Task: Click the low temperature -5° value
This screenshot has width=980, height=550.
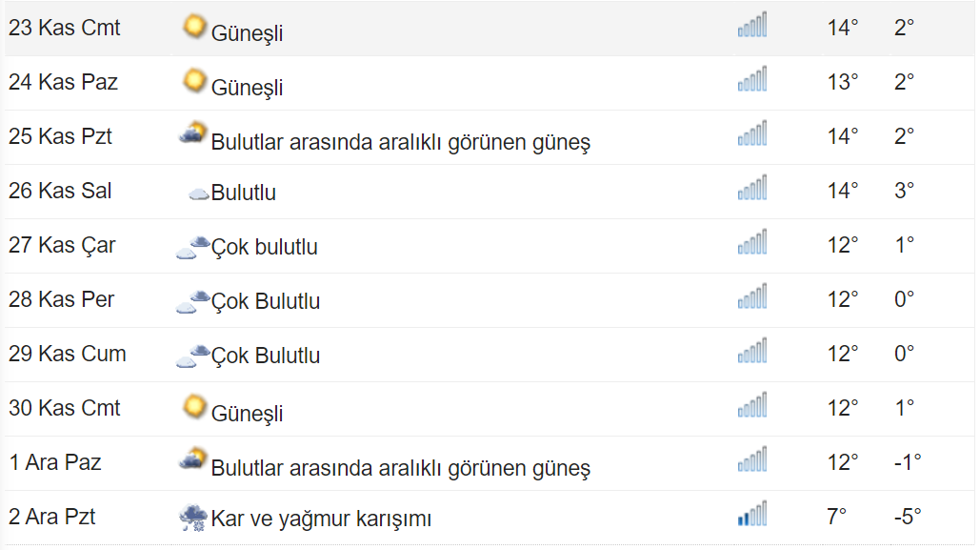Action: 908,517
